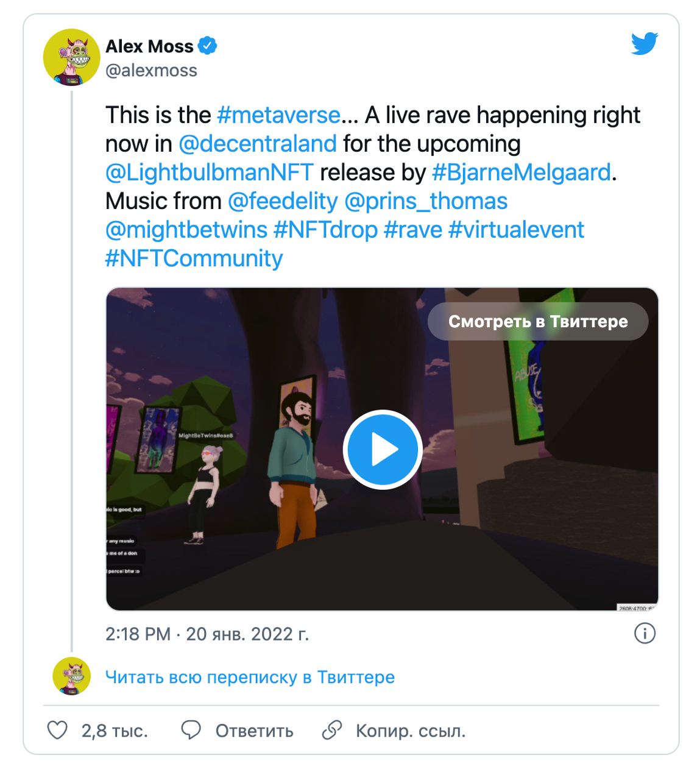700x780 pixels.
Task: Open the @LightbulbmanNFT mention
Action: 210,172
